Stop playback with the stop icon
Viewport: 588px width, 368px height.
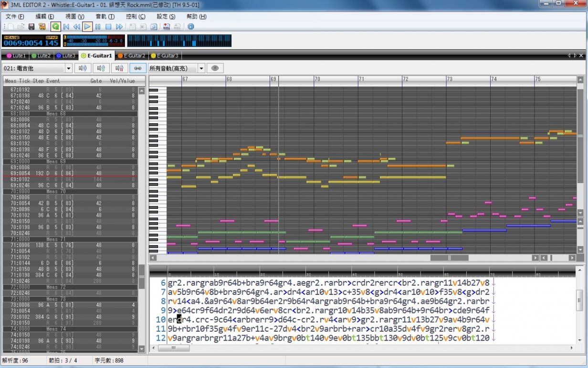[108, 27]
